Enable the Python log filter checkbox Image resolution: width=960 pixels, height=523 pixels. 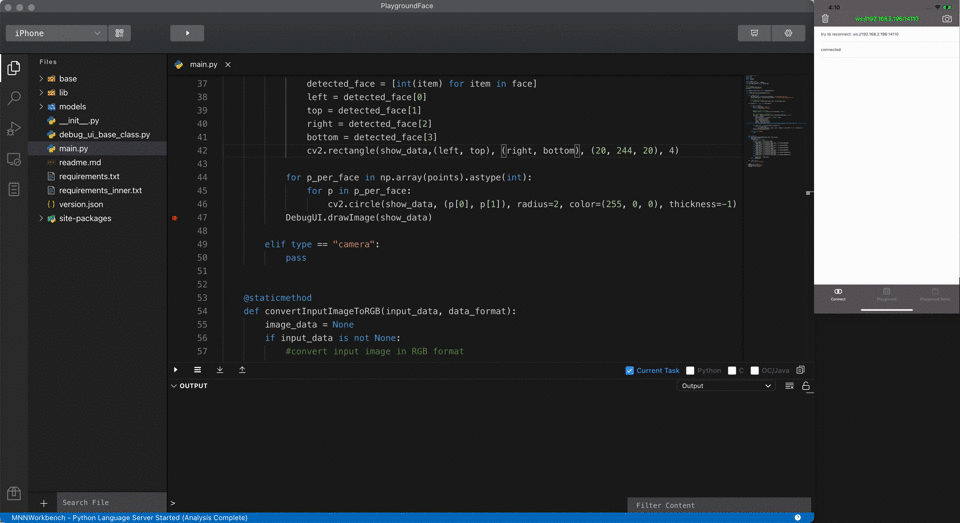(690, 371)
